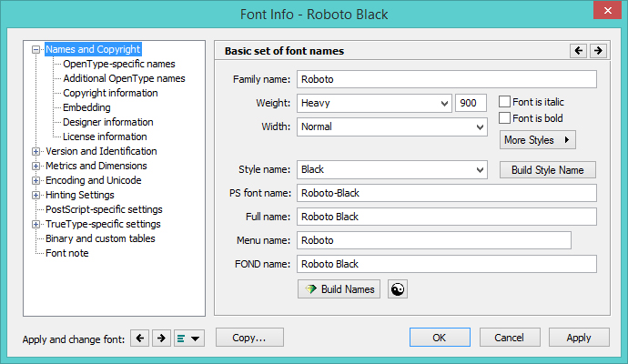Expand the Hinting Settings node

coord(35,195)
